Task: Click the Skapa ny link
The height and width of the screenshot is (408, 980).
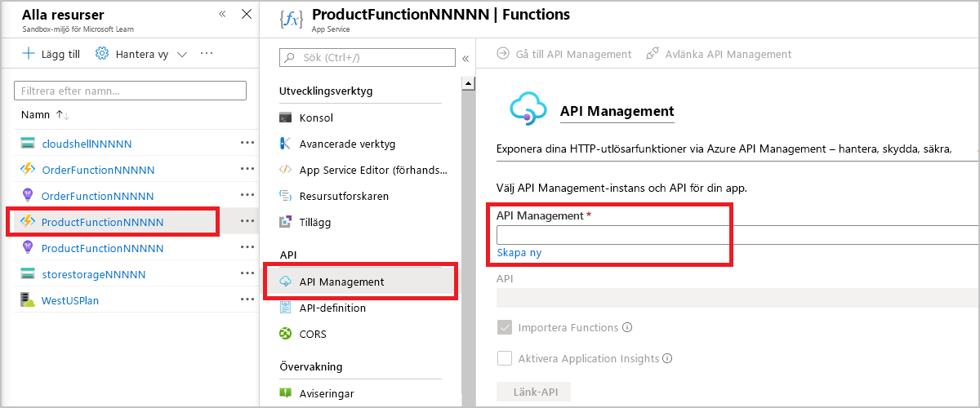Action: tap(519, 253)
